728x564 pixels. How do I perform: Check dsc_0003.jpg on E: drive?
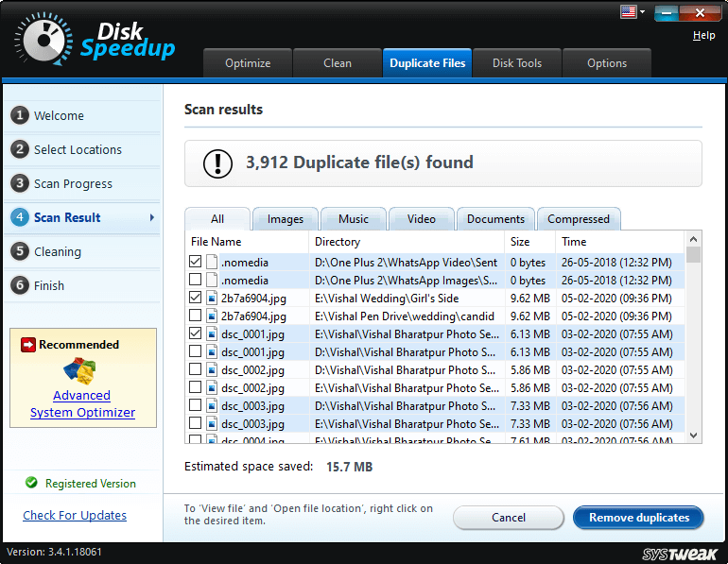click(x=195, y=423)
